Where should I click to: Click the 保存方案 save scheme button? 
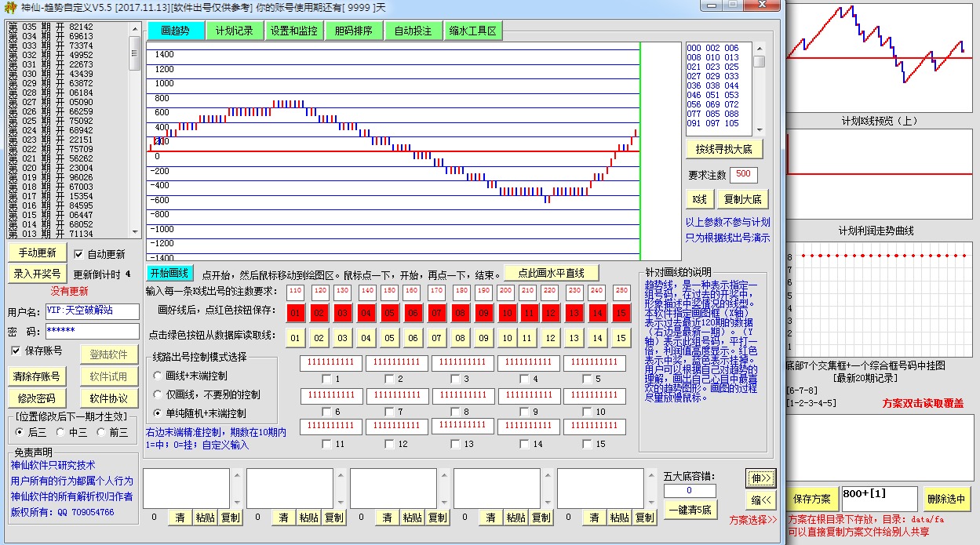[811, 499]
